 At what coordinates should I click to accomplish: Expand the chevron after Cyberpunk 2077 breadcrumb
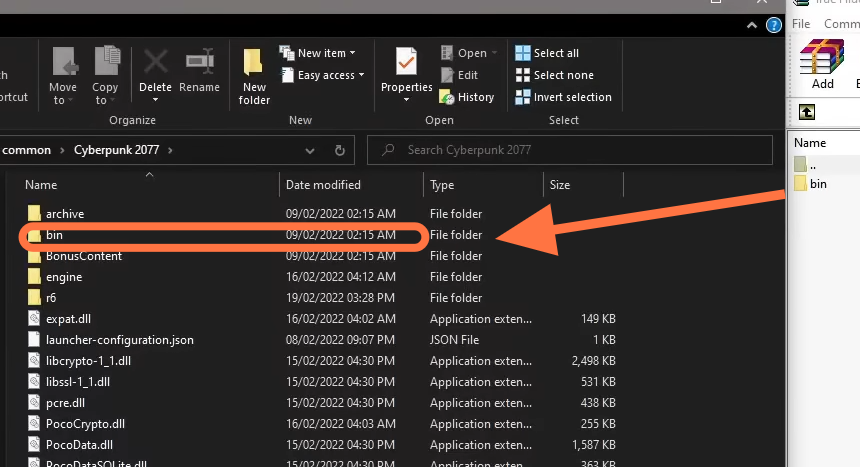[170, 150]
